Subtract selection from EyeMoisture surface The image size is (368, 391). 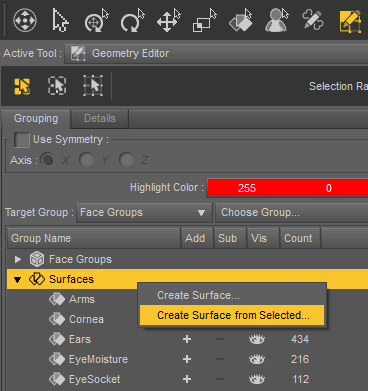[220, 359]
